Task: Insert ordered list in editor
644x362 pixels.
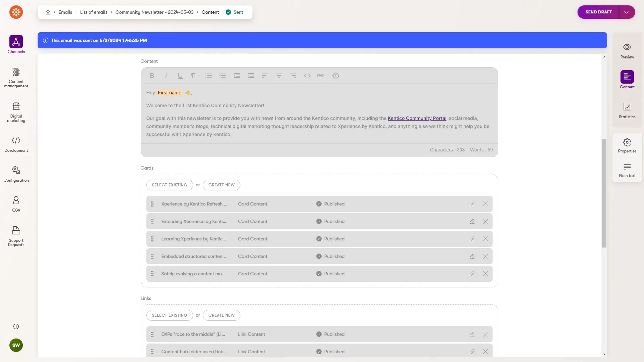Action: pyautogui.click(x=209, y=76)
